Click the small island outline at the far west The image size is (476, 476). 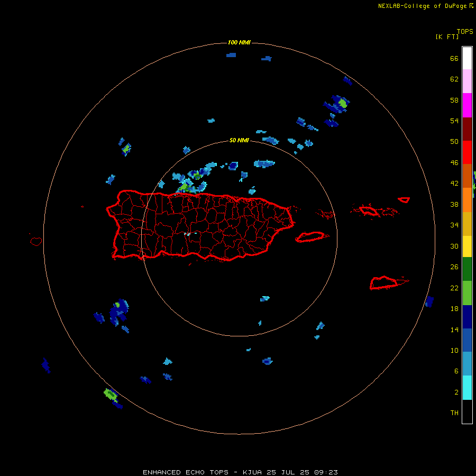36,241
